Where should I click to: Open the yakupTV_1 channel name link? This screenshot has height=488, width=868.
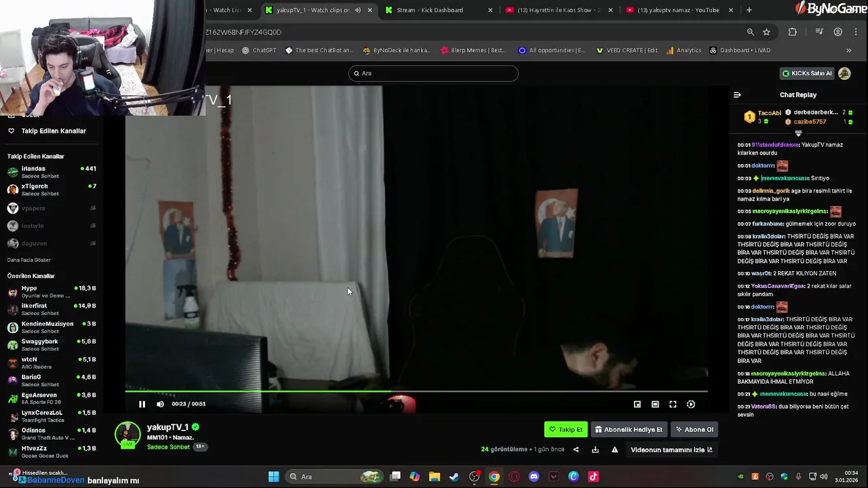click(x=167, y=427)
